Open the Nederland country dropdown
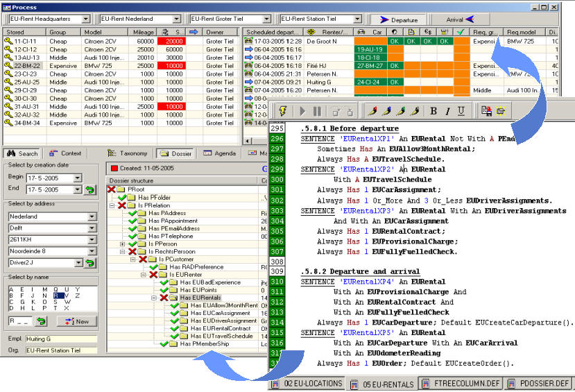 (92, 216)
